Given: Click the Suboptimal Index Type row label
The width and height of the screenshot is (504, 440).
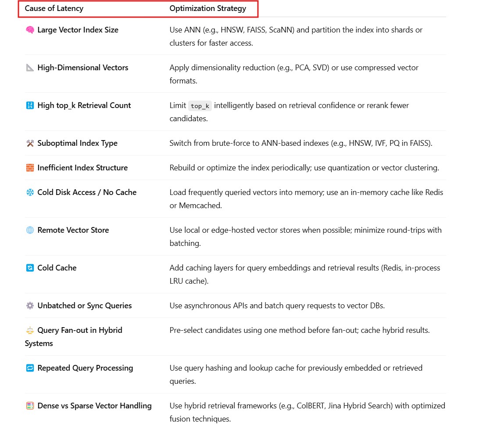Looking at the screenshot, I should tap(77, 143).
